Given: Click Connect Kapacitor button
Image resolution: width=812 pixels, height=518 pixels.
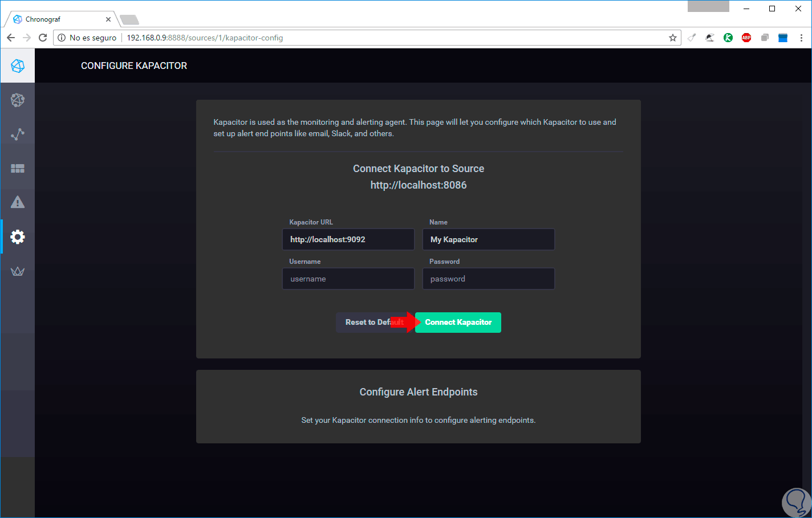Looking at the screenshot, I should click(x=458, y=323).
